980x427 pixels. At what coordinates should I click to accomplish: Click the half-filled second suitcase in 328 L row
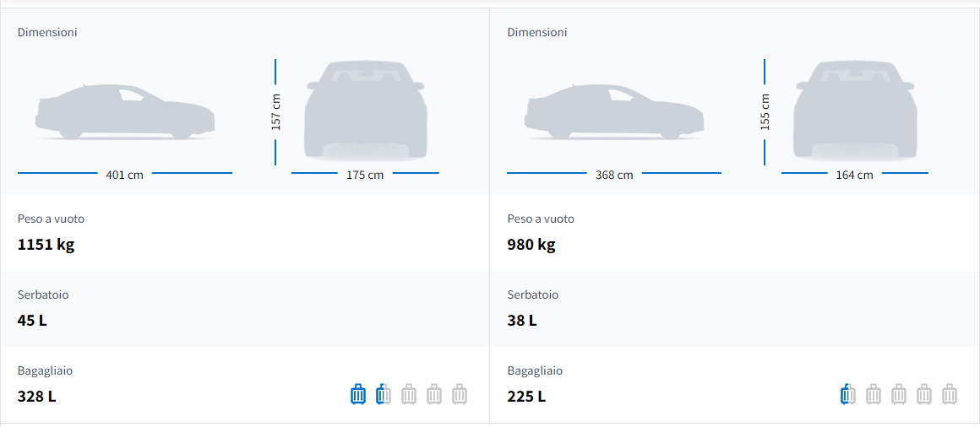click(384, 394)
